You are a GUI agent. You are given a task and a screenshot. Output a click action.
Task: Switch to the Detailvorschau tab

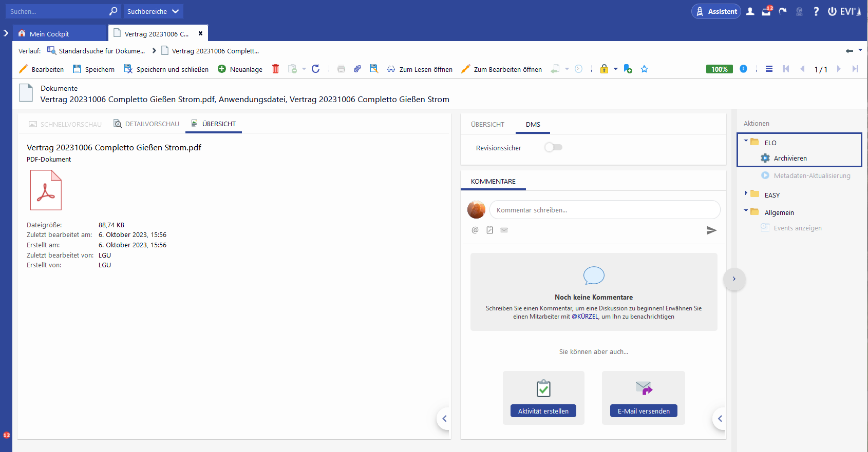146,124
